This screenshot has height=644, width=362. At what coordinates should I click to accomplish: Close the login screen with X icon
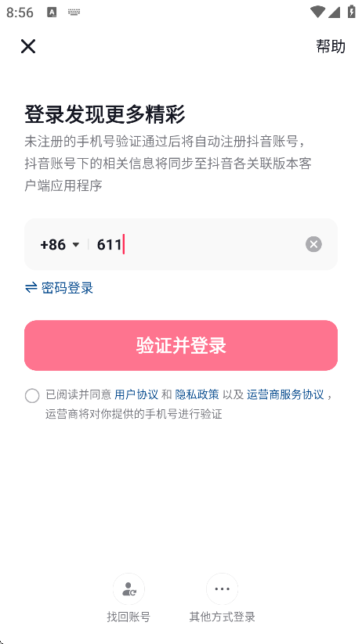click(28, 46)
